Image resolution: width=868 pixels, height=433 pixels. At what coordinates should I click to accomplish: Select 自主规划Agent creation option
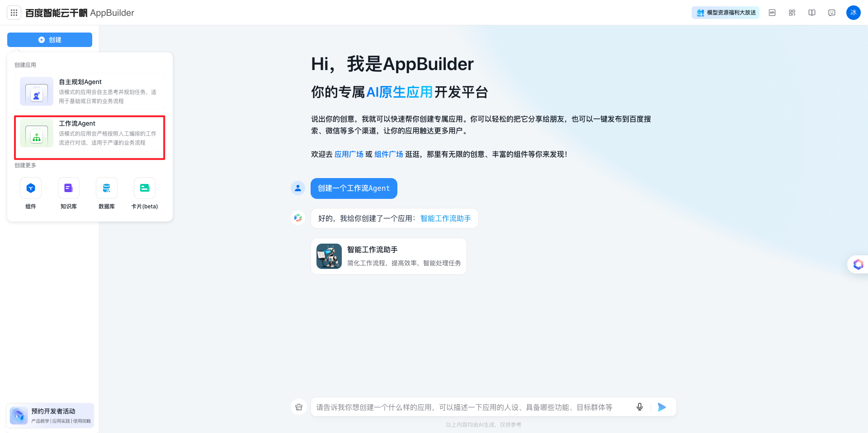pyautogui.click(x=90, y=91)
